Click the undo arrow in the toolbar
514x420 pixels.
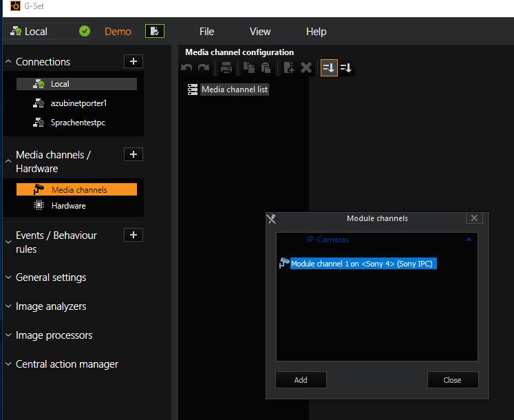click(x=186, y=67)
